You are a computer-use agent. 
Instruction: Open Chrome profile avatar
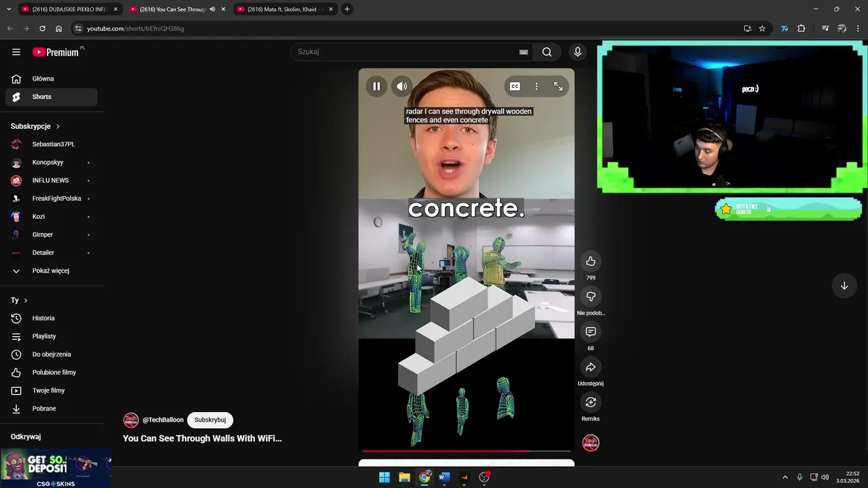tap(842, 28)
